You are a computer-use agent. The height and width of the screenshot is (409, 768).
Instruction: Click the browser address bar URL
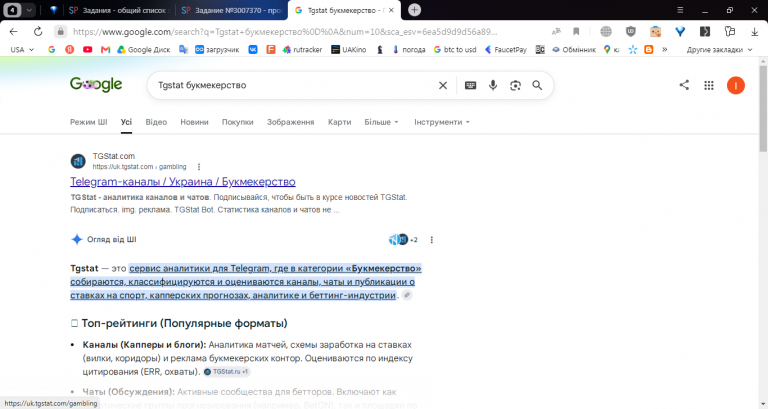tap(285, 32)
